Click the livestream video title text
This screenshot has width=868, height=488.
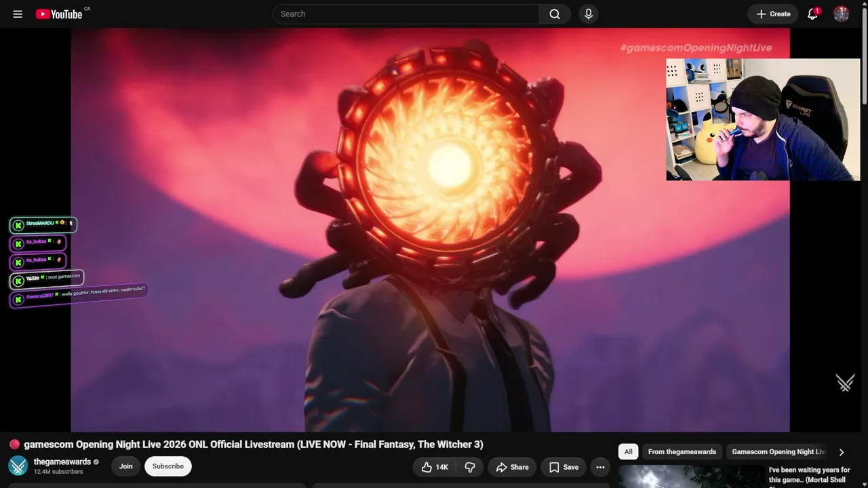click(254, 445)
